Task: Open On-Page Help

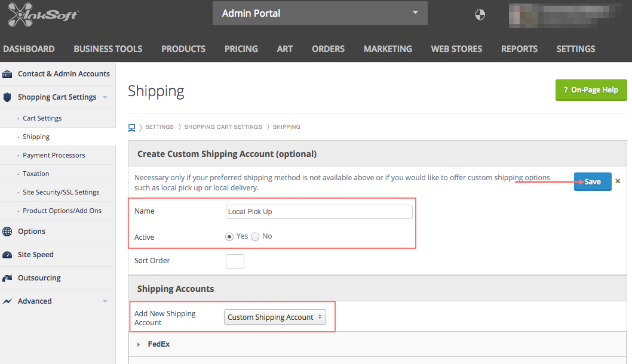Action: 591,90
